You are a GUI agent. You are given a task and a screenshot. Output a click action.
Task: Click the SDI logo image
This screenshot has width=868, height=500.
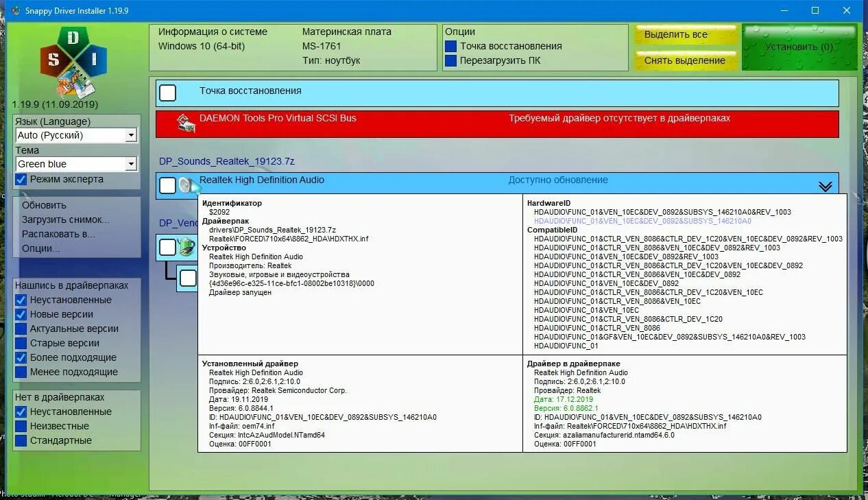(x=73, y=62)
